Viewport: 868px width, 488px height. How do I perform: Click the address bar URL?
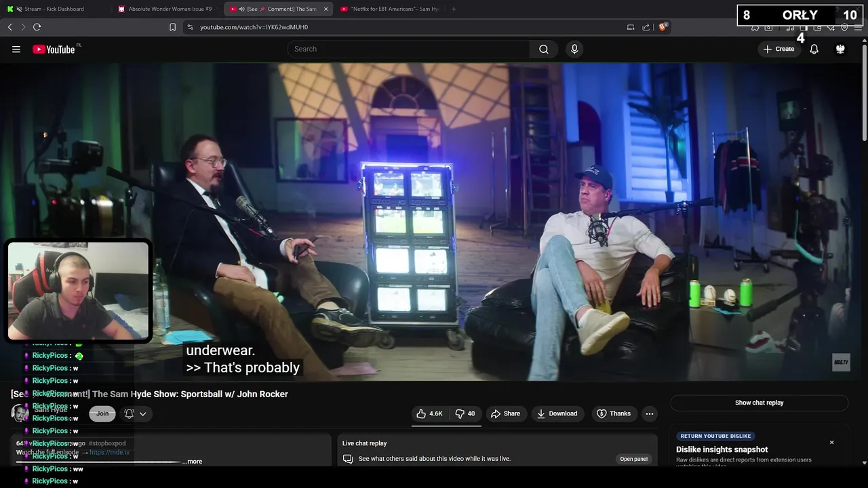[x=254, y=27]
